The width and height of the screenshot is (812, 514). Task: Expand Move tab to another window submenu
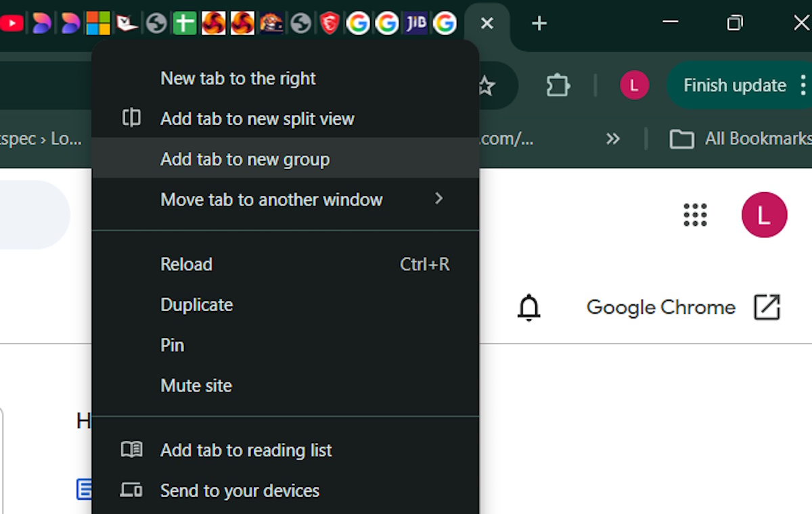tap(271, 200)
